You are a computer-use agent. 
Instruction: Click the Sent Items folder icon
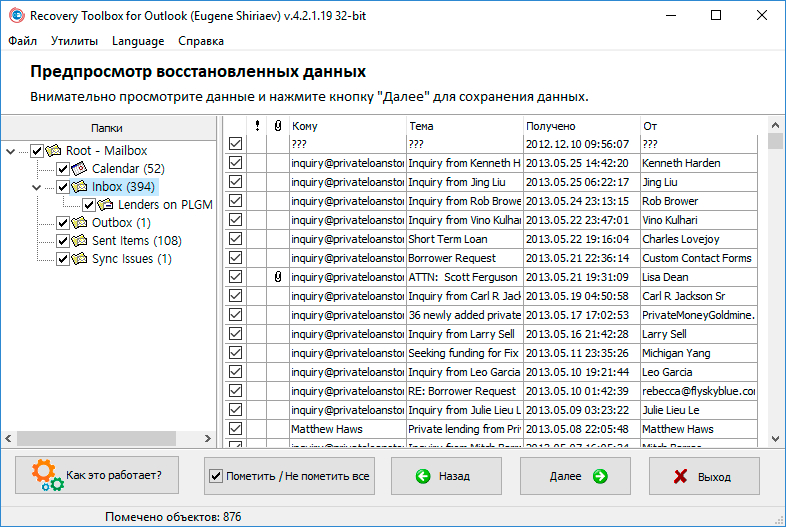click(x=79, y=241)
